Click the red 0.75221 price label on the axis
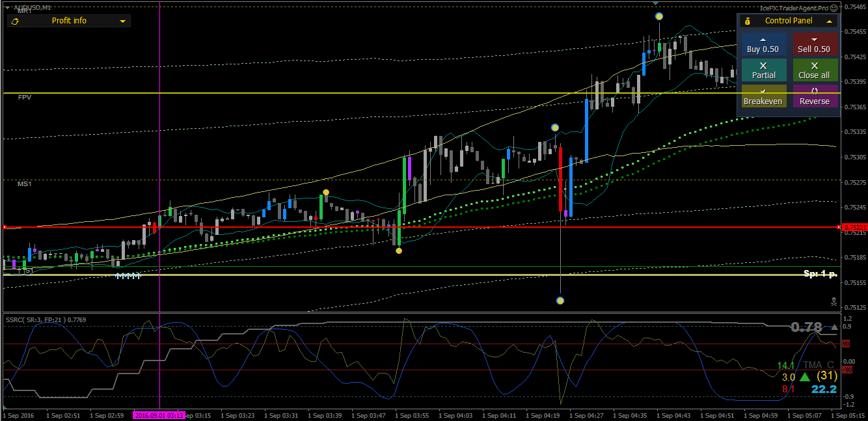 tap(854, 227)
